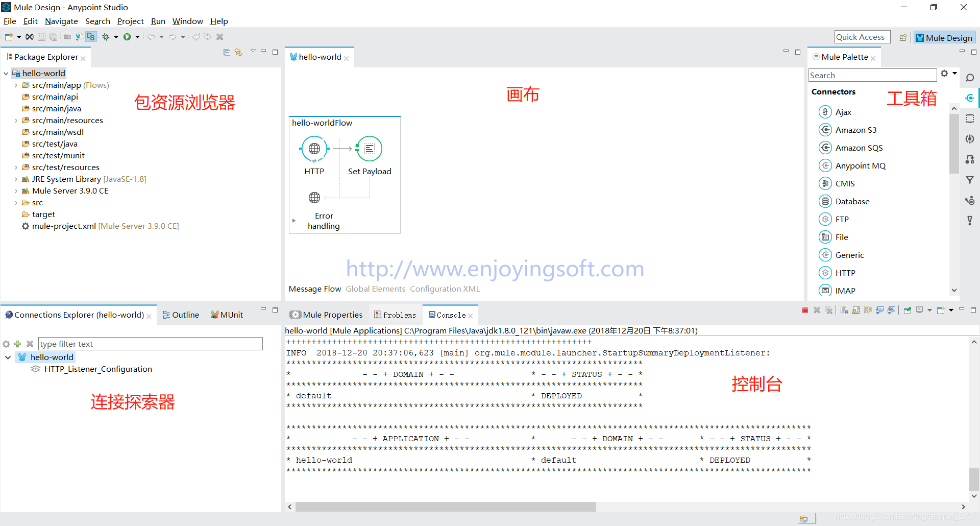980x526 pixels.
Task: Toggle show console on standard output change
Action: click(879, 310)
